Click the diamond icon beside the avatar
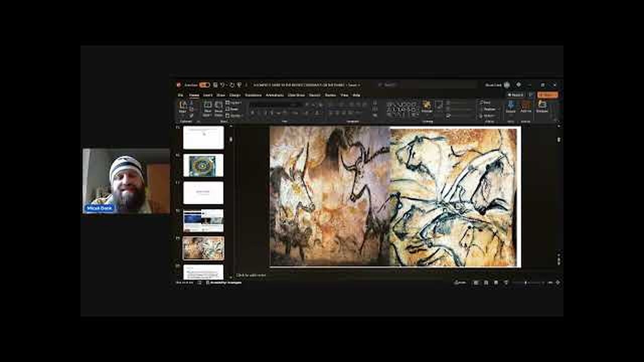This screenshot has width=644, height=362. point(518,85)
